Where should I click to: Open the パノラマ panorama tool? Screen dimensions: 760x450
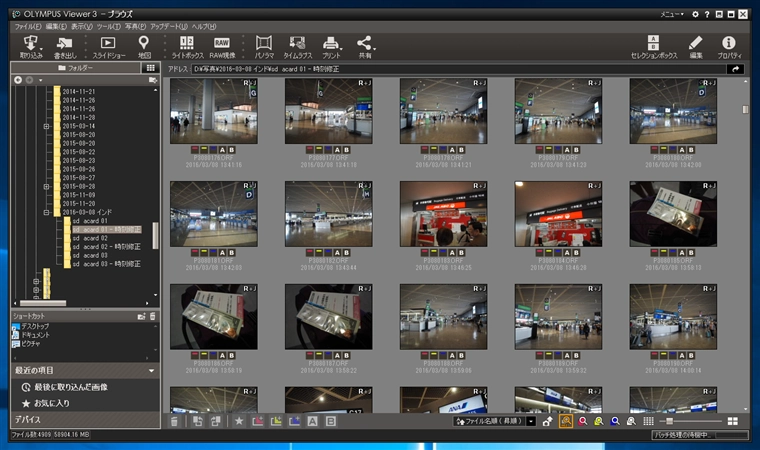click(264, 47)
